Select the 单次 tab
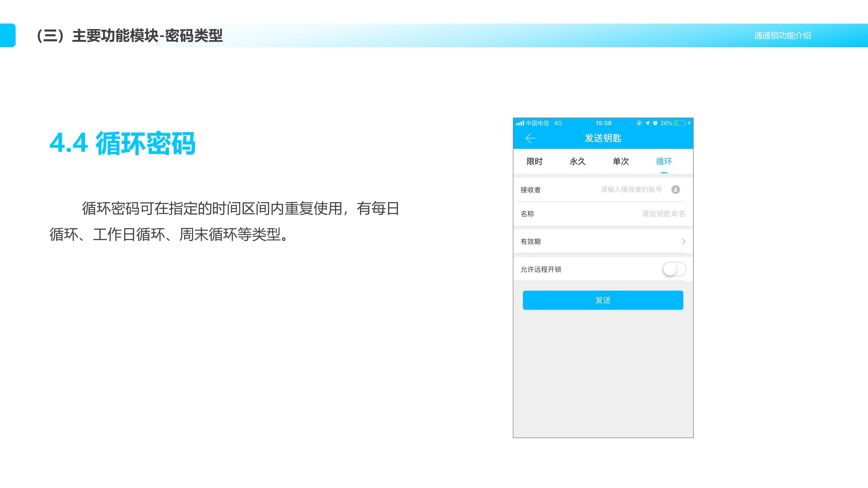 621,162
